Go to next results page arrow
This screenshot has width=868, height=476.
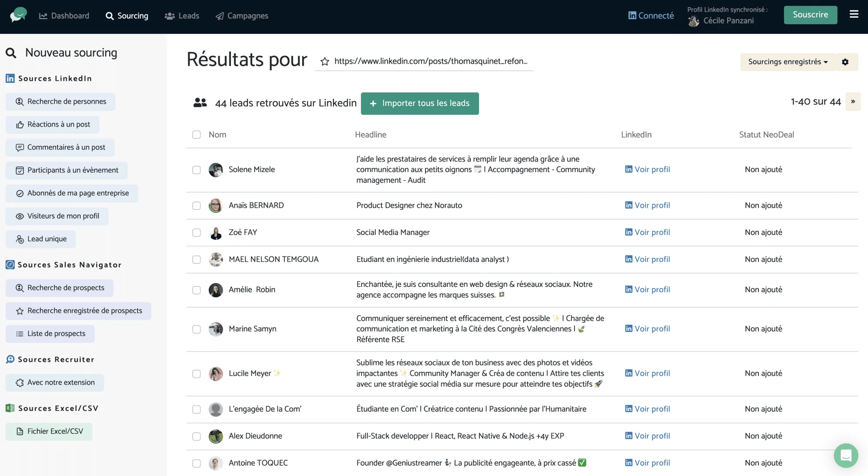tap(853, 102)
